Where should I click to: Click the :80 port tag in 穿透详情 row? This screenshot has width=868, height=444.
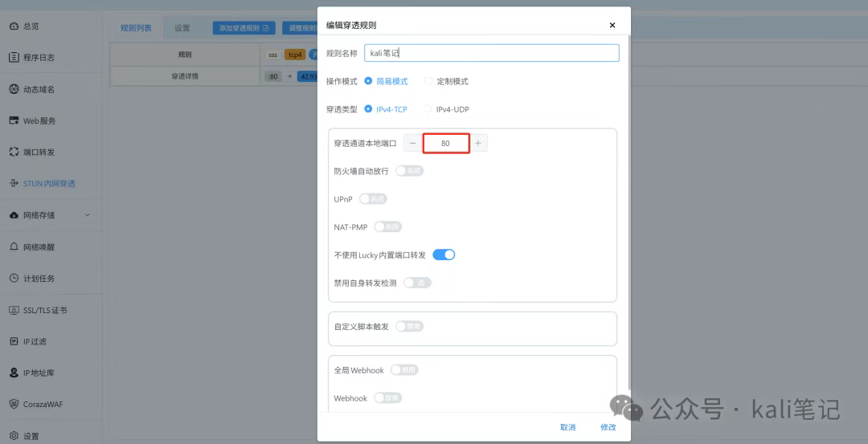click(x=273, y=76)
